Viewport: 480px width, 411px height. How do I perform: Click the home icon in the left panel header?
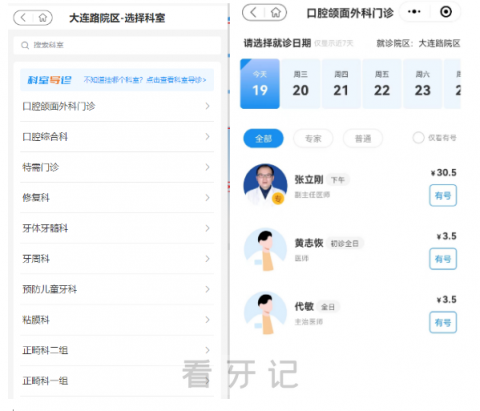point(43,17)
